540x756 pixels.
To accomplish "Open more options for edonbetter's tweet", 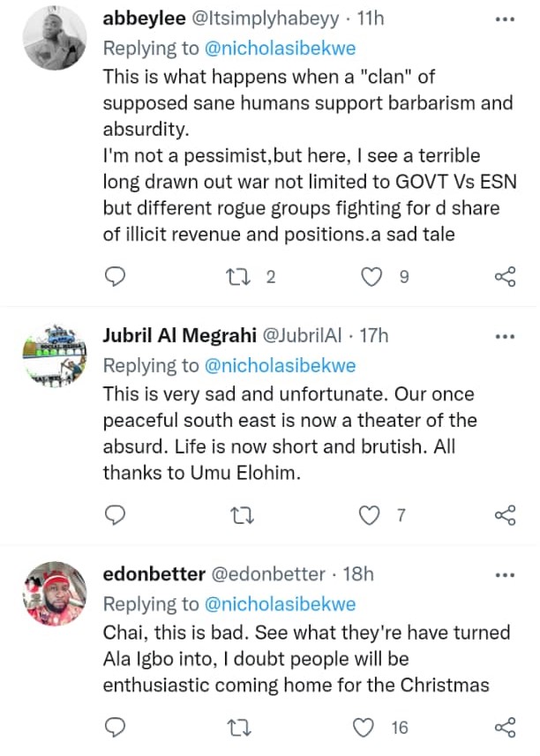I will (504, 574).
